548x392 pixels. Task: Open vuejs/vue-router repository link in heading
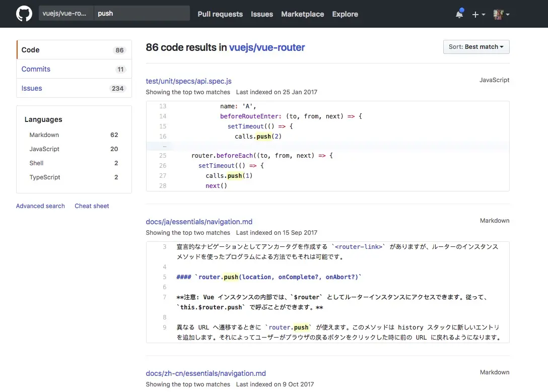[266, 47]
